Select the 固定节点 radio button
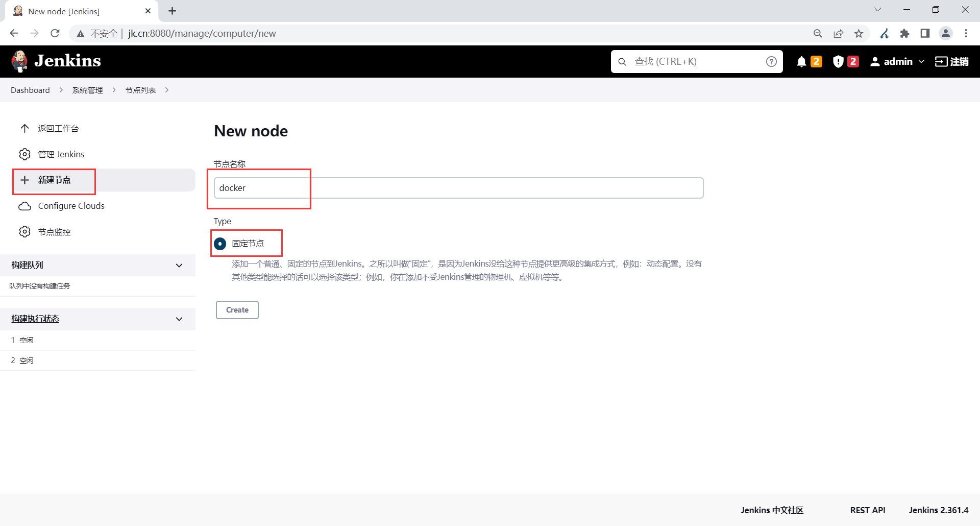980x526 pixels. 220,244
